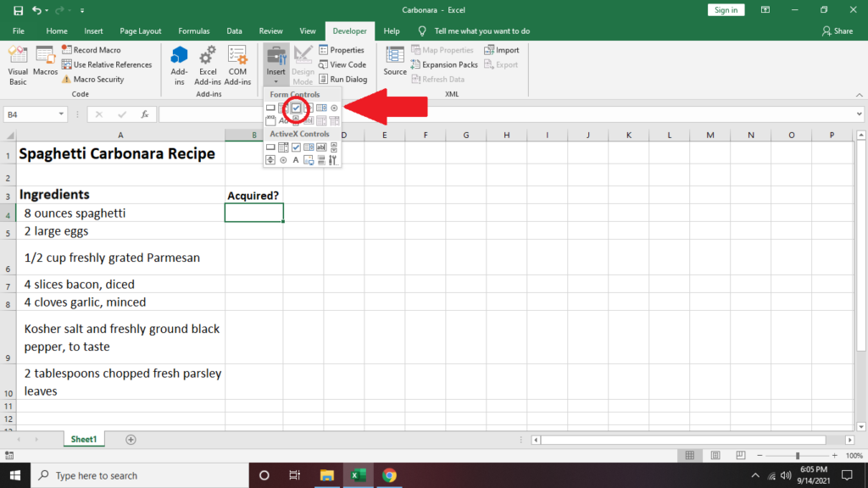Open Excel Add-ins manager
This screenshot has width=868, height=488.
[208, 64]
